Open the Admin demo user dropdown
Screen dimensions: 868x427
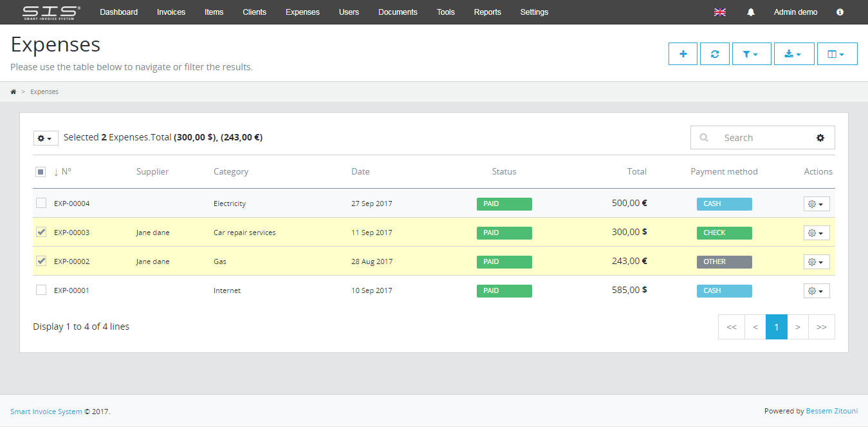coord(795,12)
